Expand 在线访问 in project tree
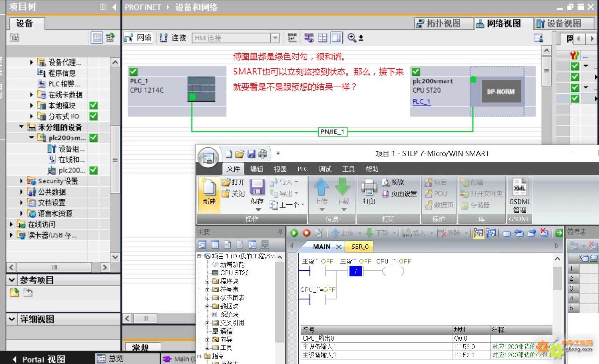 pyautogui.click(x=11, y=224)
